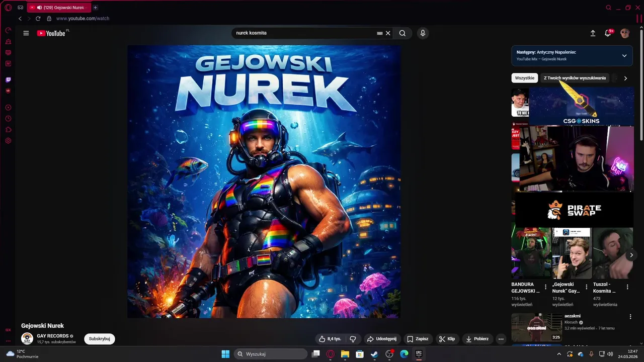
Task: Open GX Corner gamepad icon in tab bar
Action: click(20, 8)
